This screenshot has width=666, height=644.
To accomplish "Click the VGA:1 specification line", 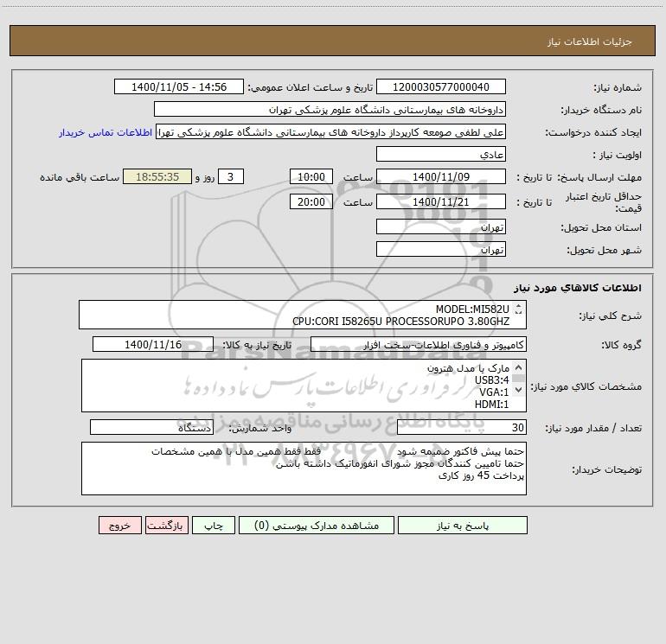I will coord(494,392).
